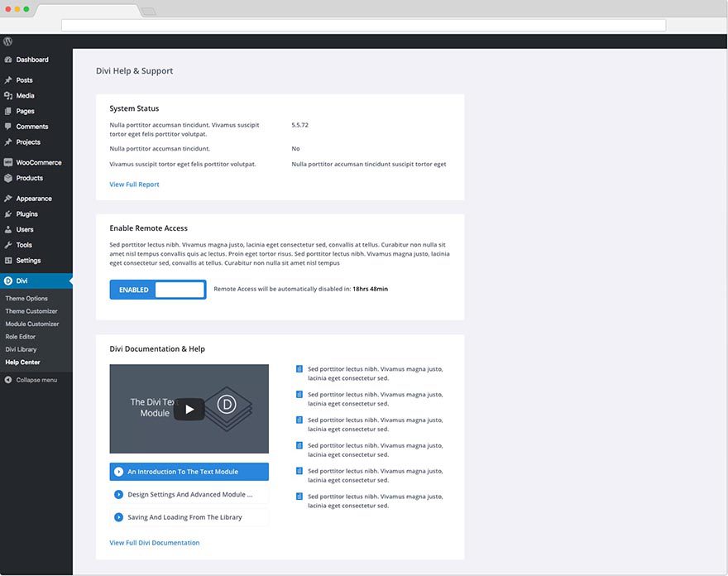The height and width of the screenshot is (576, 728).
Task: Open Role Editor submenu item
Action: [x=21, y=337]
